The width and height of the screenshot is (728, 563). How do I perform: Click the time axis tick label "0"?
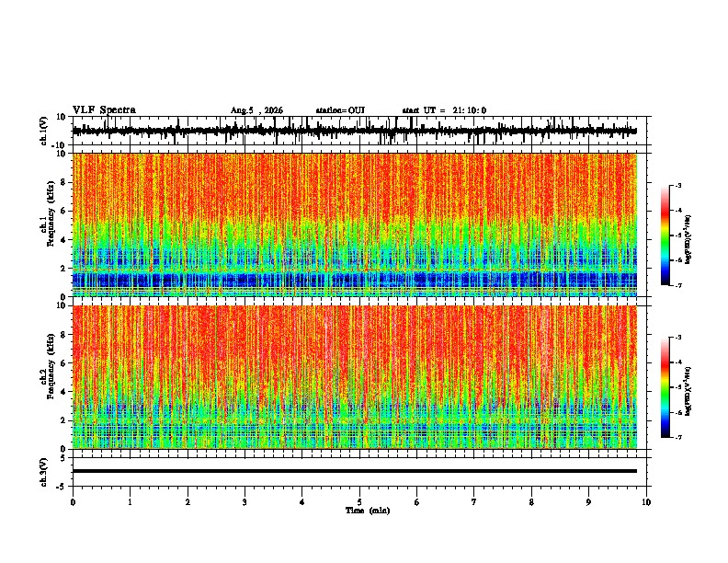(73, 502)
